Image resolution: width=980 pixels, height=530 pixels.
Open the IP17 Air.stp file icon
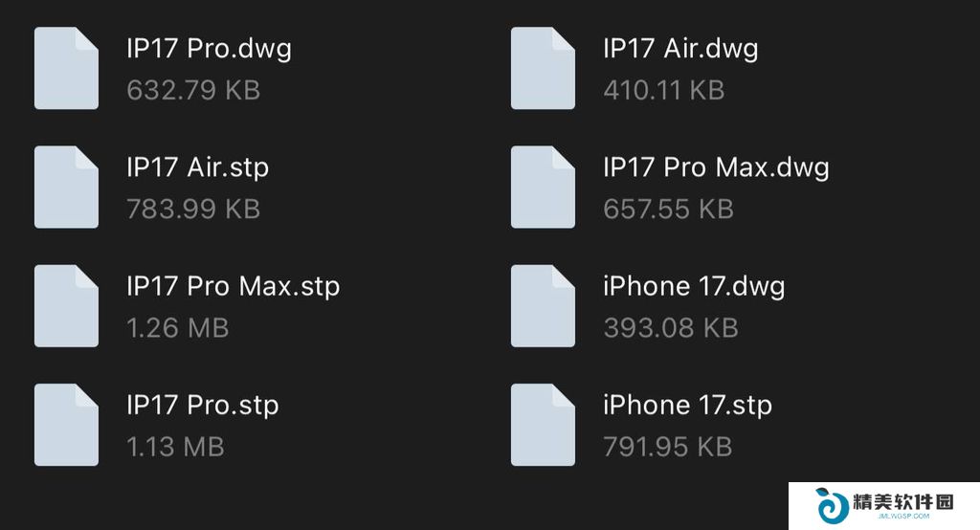click(x=66, y=187)
